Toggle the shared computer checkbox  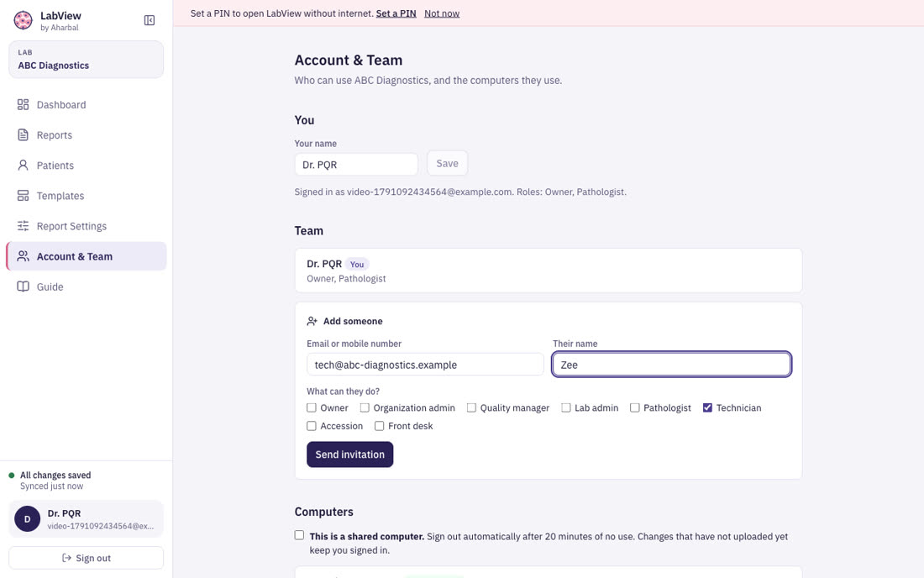coord(299,536)
